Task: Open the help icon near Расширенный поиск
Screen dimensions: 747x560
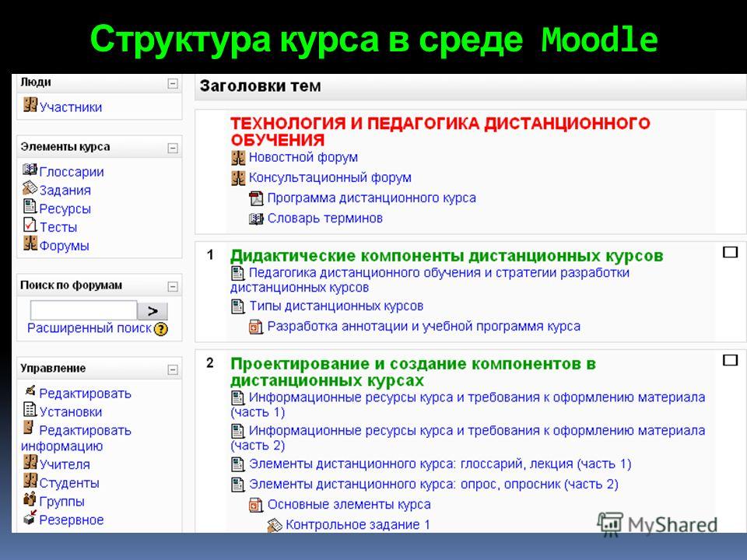Action: pos(161,329)
